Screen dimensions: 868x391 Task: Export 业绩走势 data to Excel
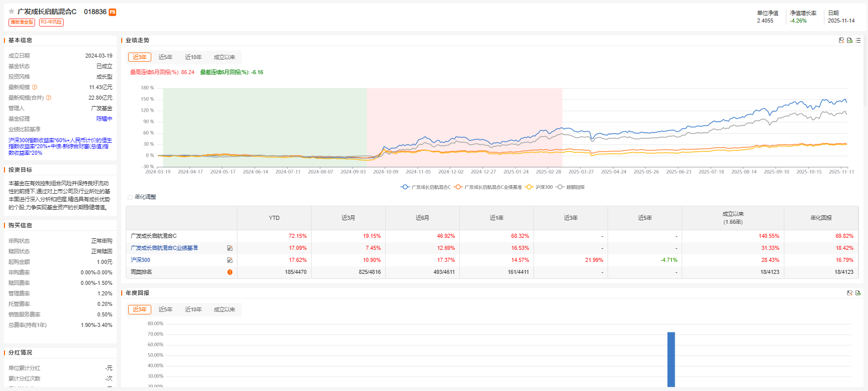(x=849, y=41)
